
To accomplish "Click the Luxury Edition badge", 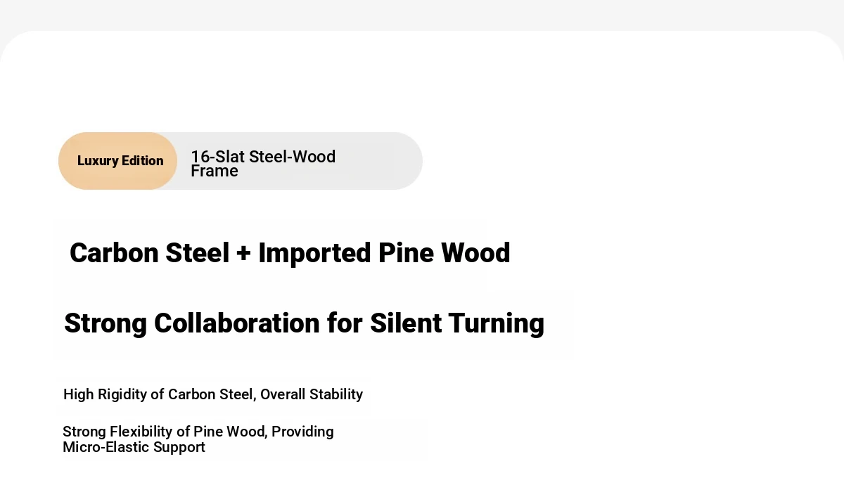I will tap(118, 161).
